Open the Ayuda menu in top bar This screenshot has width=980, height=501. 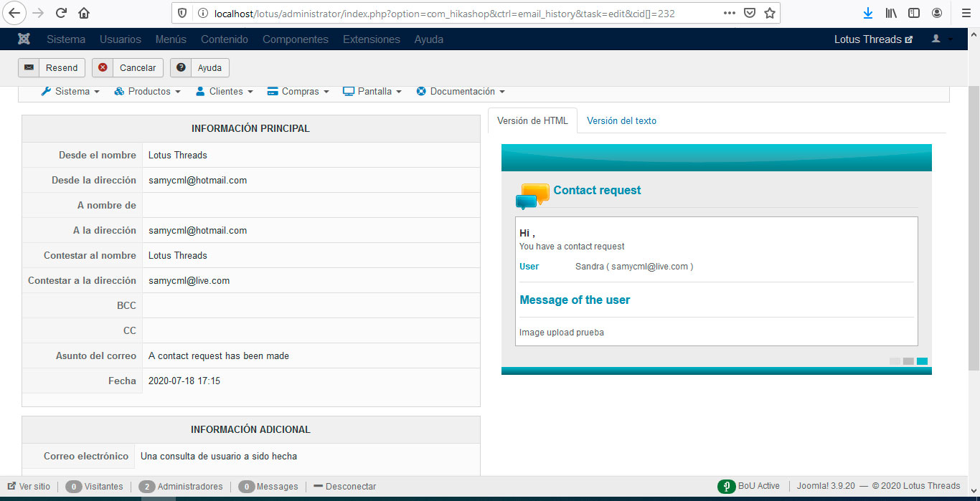(428, 39)
